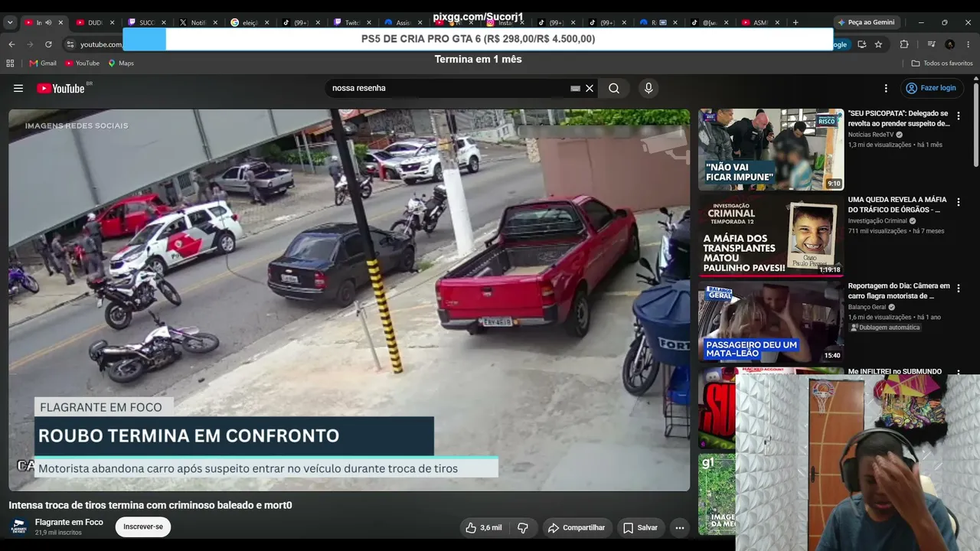Open a new browser tab with plus
The height and width of the screenshot is (551, 980).
pos(795,22)
